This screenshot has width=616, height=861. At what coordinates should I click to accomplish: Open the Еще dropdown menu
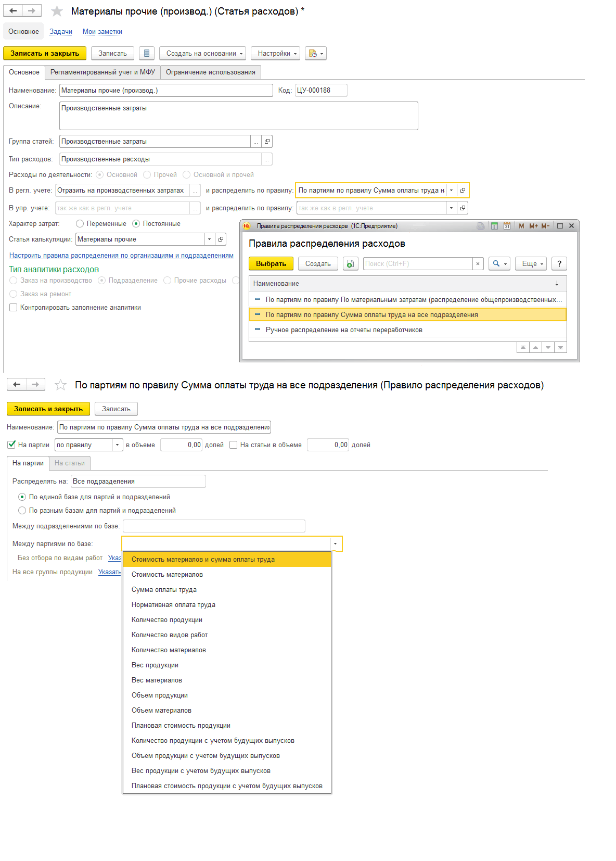click(x=531, y=263)
